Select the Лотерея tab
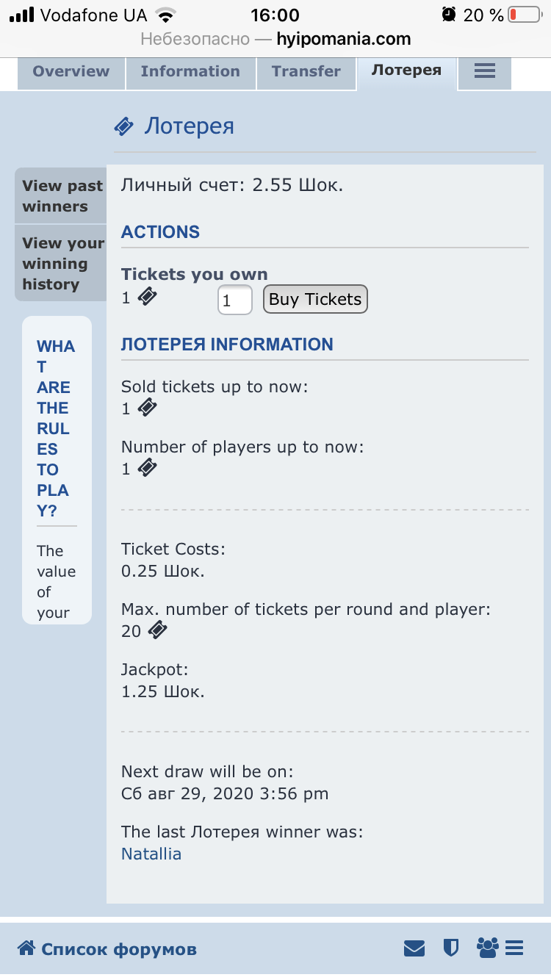The width and height of the screenshot is (551, 980). pos(406,71)
